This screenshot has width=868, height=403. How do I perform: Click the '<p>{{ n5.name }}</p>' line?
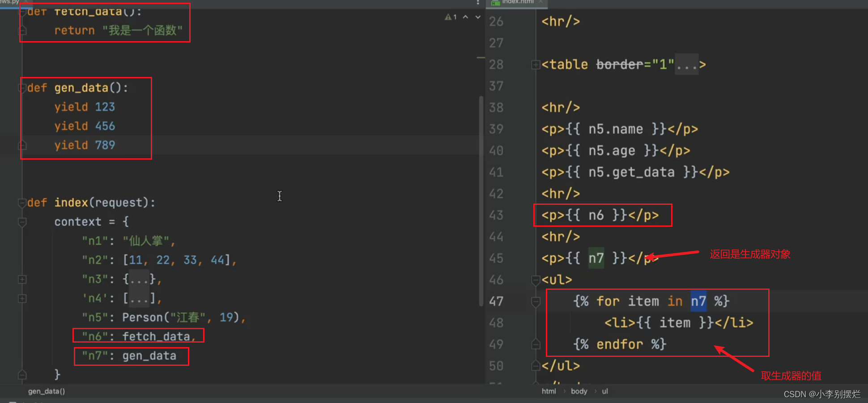pos(620,129)
